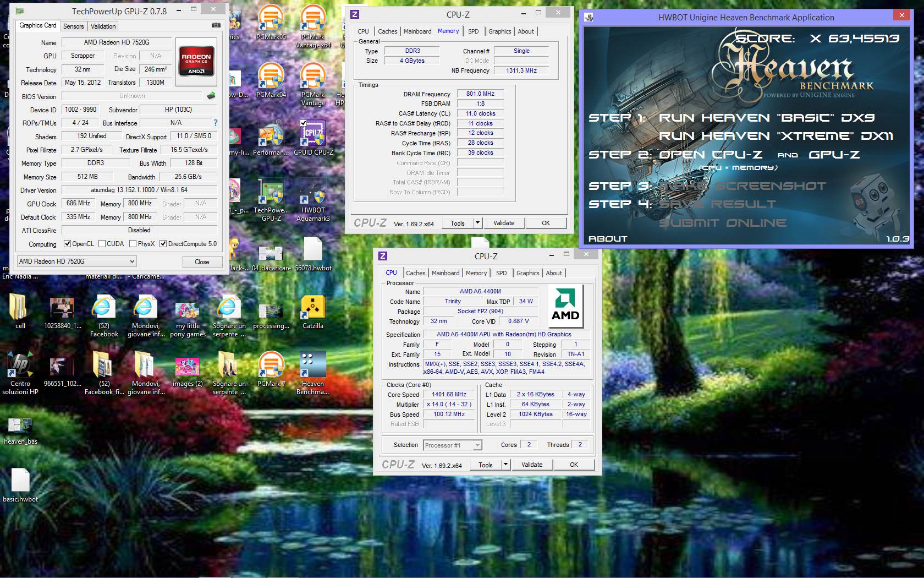924x578 pixels.
Task: Open the About tab in CPU-Z Memory window
Action: pyautogui.click(x=526, y=31)
